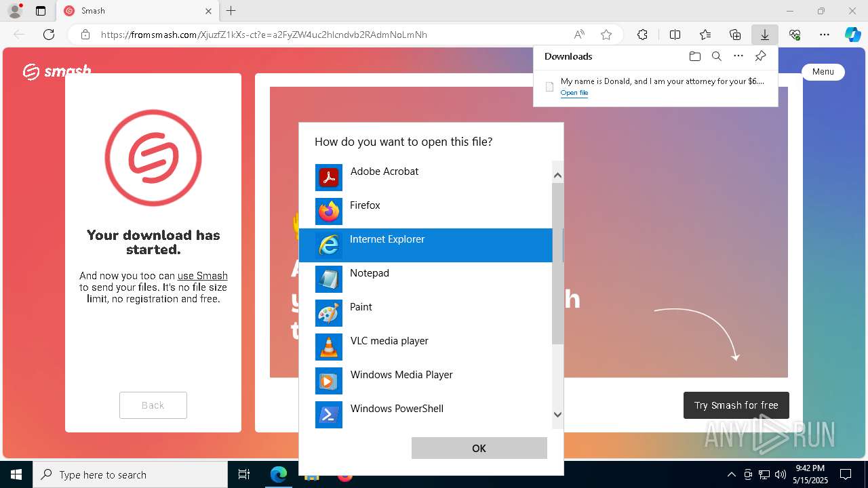Click the app list scroll-up arrow
868x488 pixels.
click(557, 175)
